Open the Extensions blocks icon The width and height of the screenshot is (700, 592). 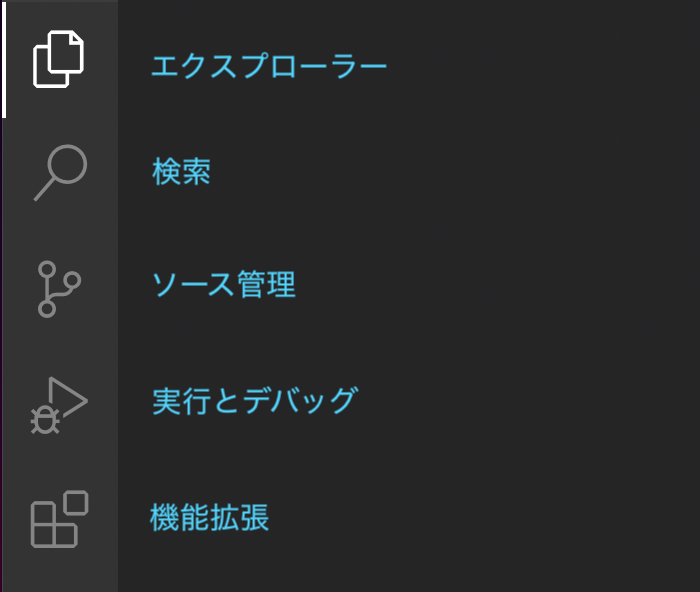pos(59,519)
